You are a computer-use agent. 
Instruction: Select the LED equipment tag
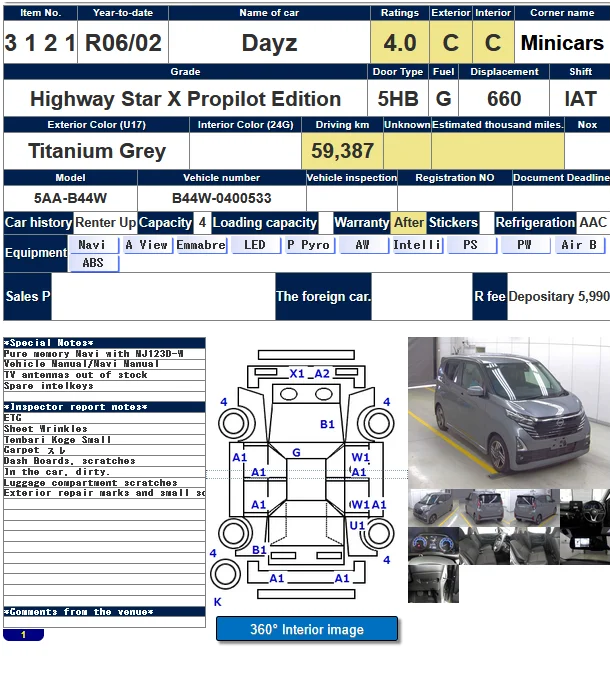click(255, 245)
